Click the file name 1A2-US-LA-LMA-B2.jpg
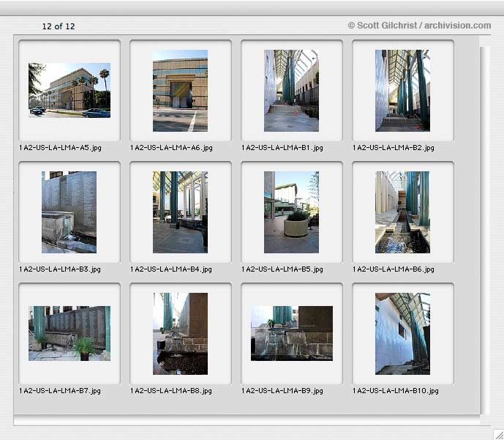This screenshot has height=440, width=504. tap(394, 148)
